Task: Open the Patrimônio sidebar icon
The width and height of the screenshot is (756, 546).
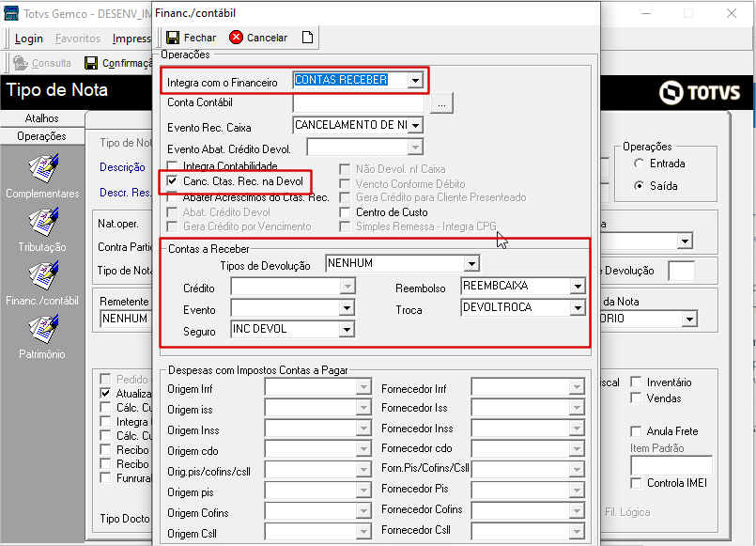Action: coord(43,329)
